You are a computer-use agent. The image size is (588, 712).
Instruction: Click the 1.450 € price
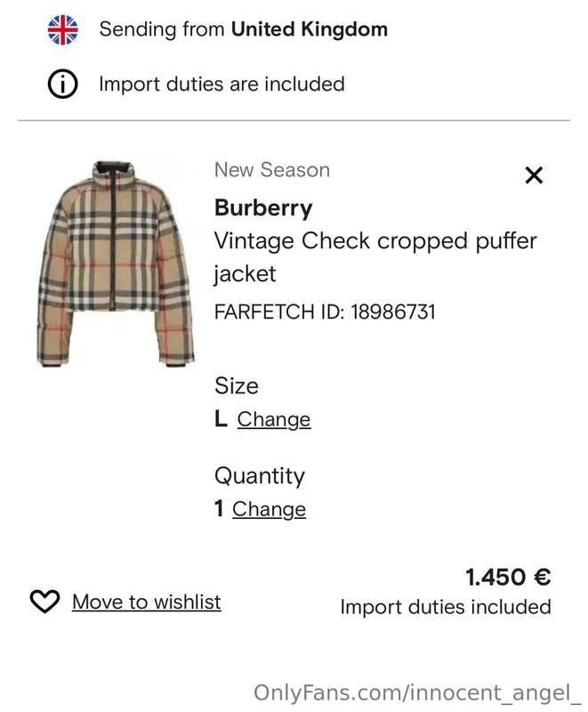tap(508, 577)
